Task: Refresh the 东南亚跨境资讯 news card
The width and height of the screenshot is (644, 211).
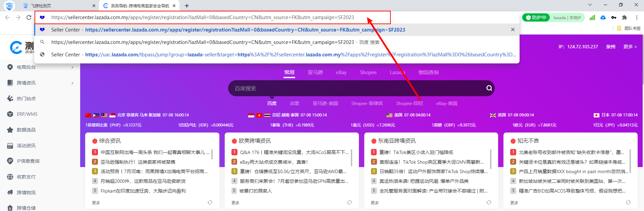Action: pos(489,202)
